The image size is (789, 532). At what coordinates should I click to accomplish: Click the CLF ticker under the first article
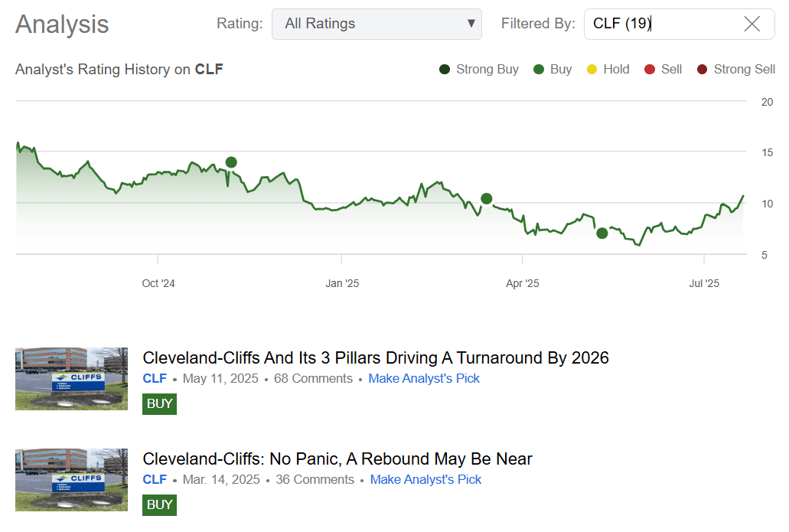pos(155,378)
